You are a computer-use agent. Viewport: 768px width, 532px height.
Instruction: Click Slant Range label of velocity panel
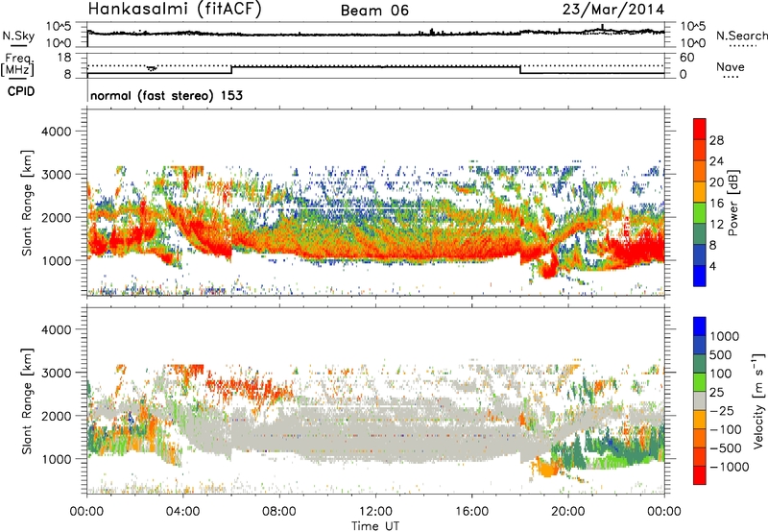[x=27, y=401]
